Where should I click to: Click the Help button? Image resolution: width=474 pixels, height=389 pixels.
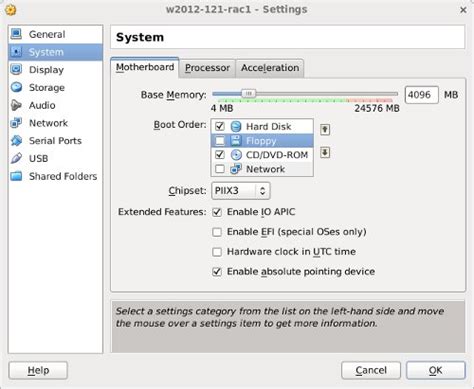click(38, 370)
